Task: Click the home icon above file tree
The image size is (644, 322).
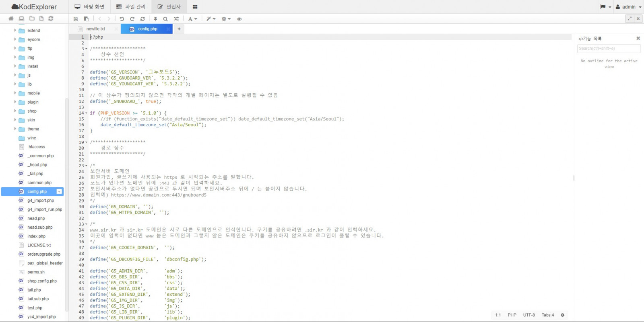Action: tap(11, 18)
